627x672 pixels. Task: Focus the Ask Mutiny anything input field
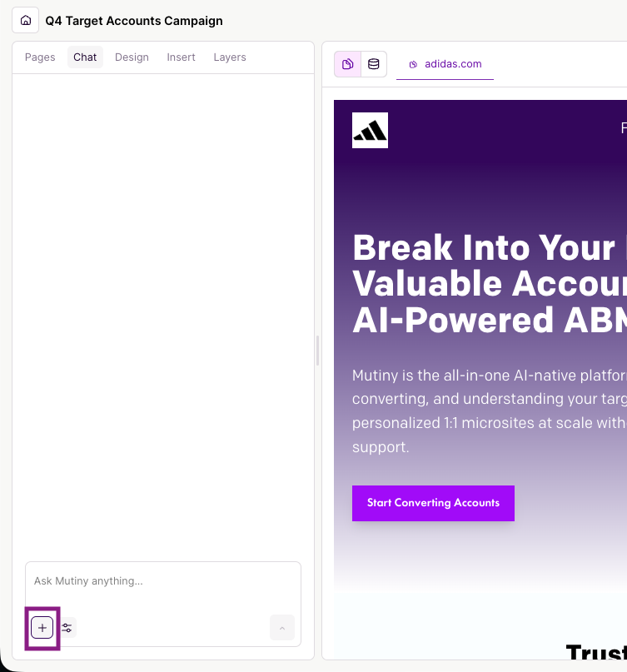click(162, 581)
